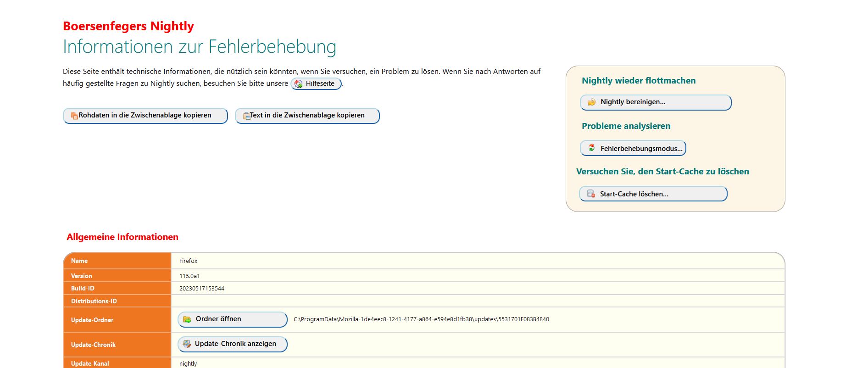Click the Versuchen Sie, den Start-Cache zu löschen heading
The height and width of the screenshot is (368, 868).
662,172
